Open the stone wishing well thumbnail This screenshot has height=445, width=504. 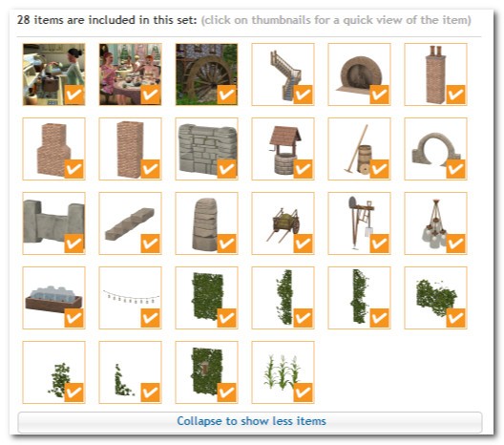(x=283, y=149)
